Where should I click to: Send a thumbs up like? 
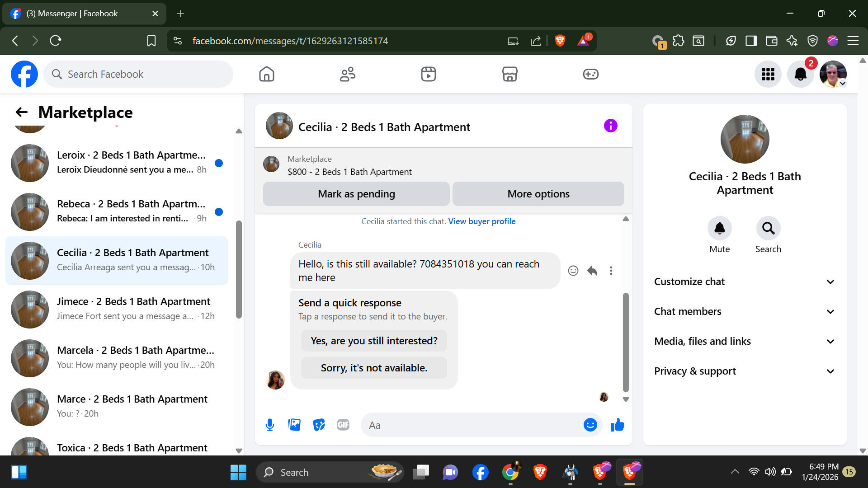[617, 425]
